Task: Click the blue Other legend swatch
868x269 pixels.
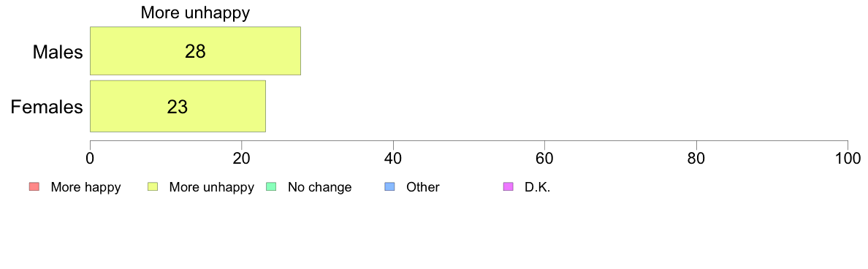Action: click(x=389, y=187)
